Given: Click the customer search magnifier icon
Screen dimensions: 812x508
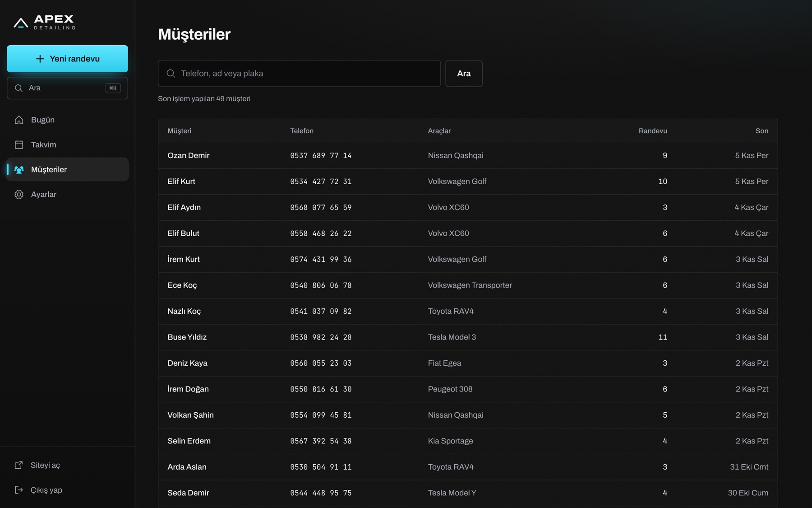Looking at the screenshot, I should coord(171,73).
